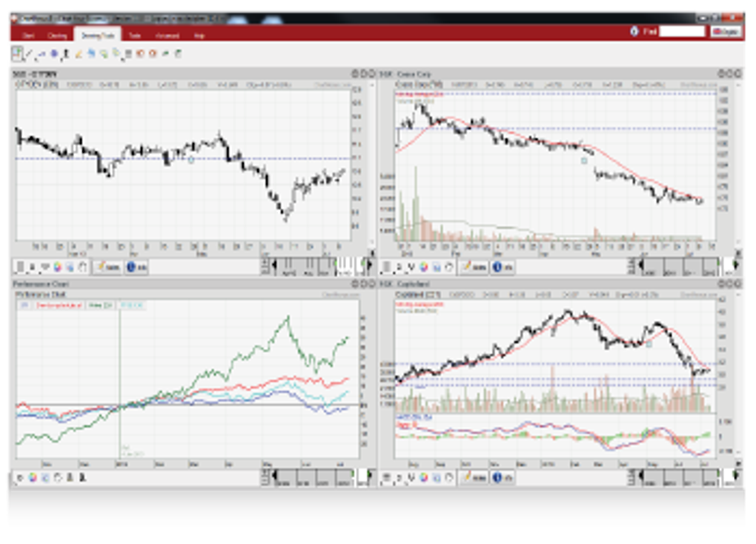Open chart style dropdown in bottom-right chart toolbar
This screenshot has width=756, height=544.
(387, 477)
